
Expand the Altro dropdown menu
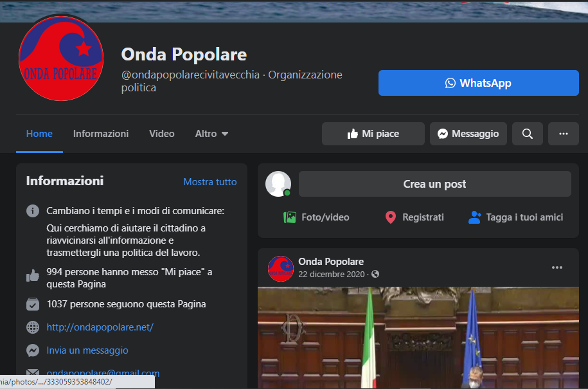[x=211, y=134]
